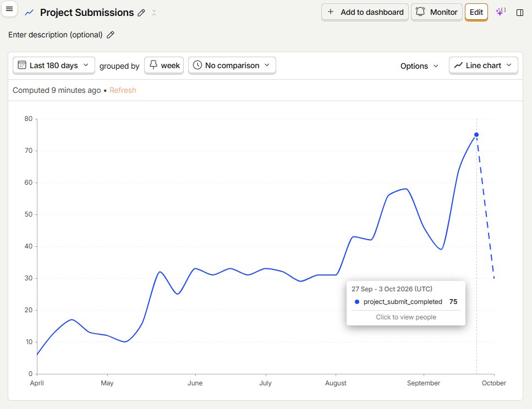Click the Computed 9 minutes ago text
Screen dimensions: 532x409
(x=57, y=90)
